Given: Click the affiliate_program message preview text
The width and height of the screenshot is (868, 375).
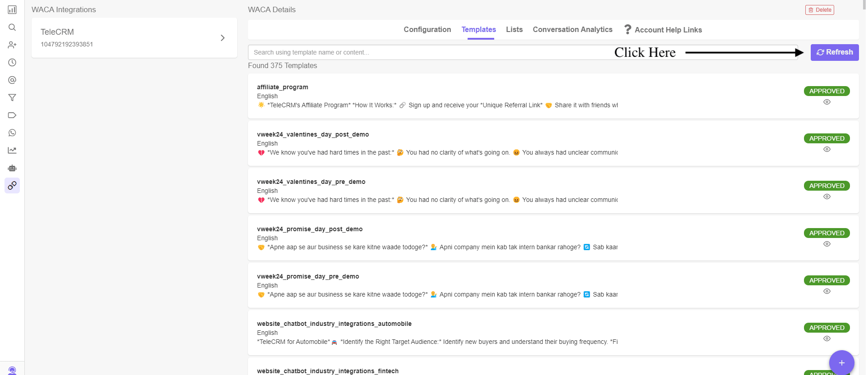Looking at the screenshot, I should pyautogui.click(x=437, y=105).
